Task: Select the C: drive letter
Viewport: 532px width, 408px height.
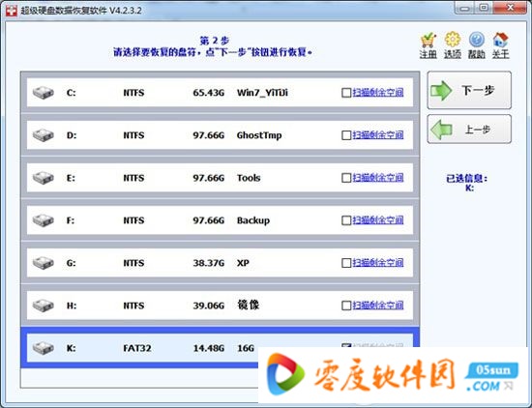Action: tap(72, 93)
